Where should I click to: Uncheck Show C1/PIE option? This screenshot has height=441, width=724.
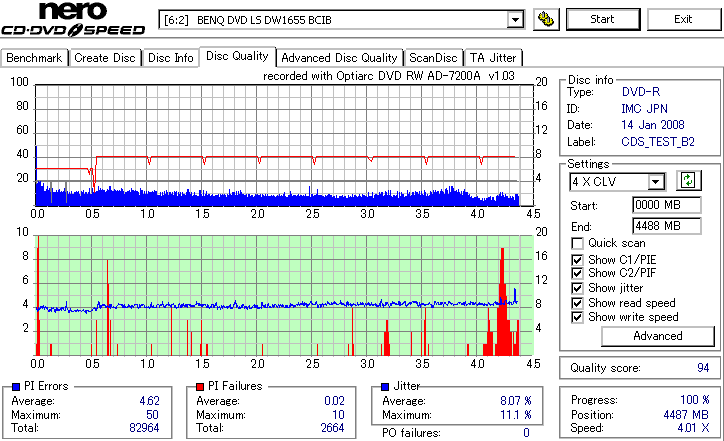click(x=577, y=260)
